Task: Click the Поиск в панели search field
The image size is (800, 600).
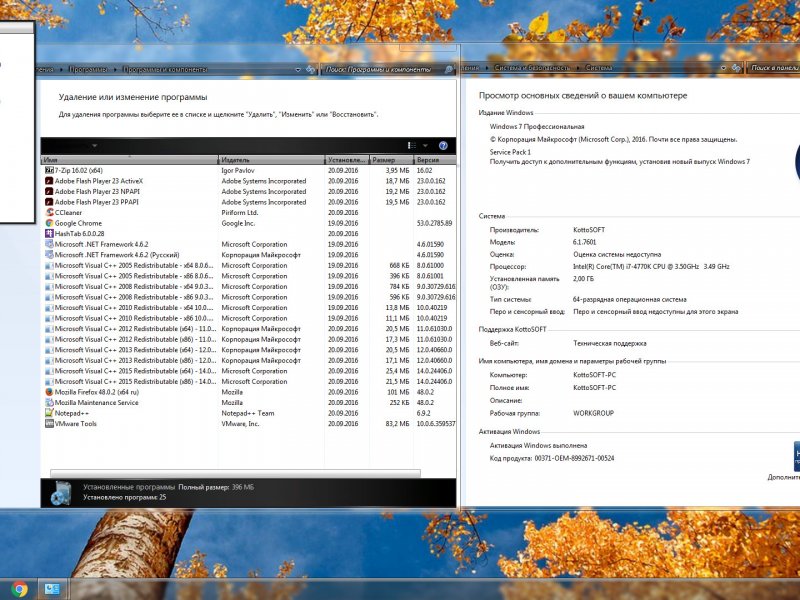Action: tap(773, 67)
